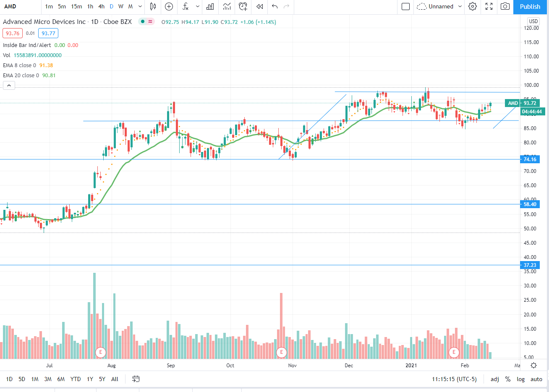Click the 58.40 horizontal line price label
This screenshot has height=392, width=549.
tap(530, 204)
